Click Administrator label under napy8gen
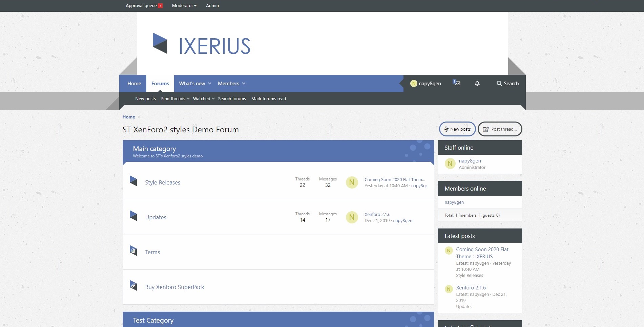The image size is (644, 327). point(472,167)
